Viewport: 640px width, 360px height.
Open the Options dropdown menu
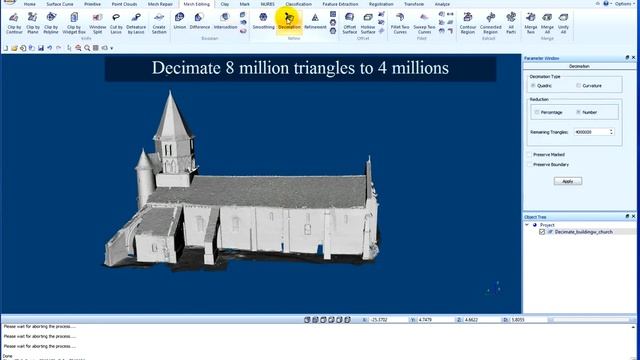point(624,4)
